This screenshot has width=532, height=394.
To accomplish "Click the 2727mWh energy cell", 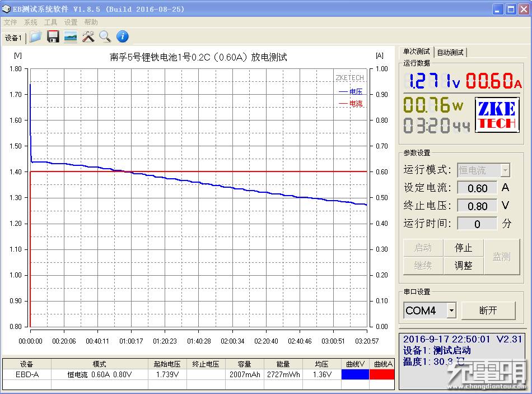I will click(x=283, y=374).
